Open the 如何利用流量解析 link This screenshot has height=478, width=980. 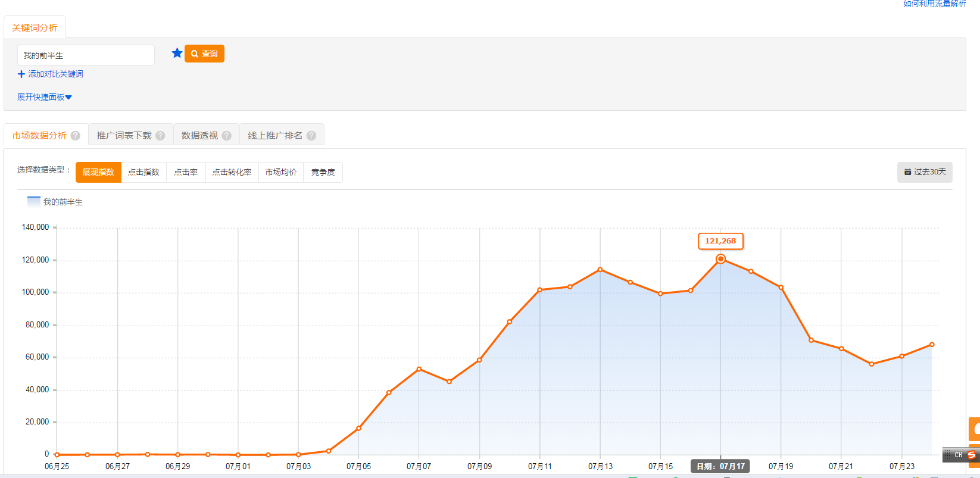coord(934,4)
